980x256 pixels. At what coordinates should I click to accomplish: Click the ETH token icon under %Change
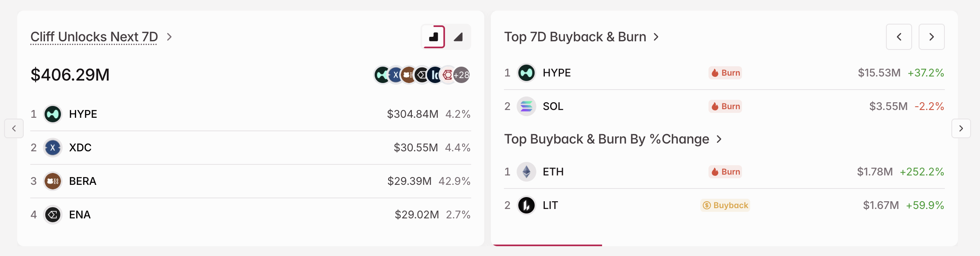[527, 172]
